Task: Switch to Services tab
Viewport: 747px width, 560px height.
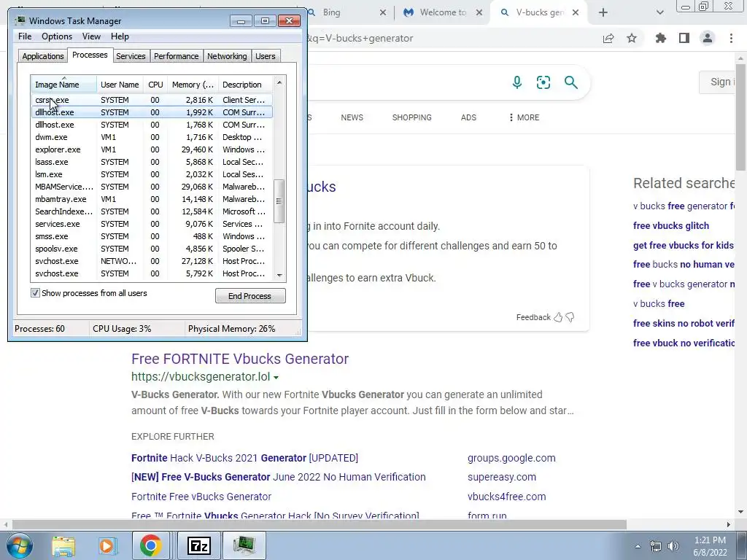Action: point(131,56)
